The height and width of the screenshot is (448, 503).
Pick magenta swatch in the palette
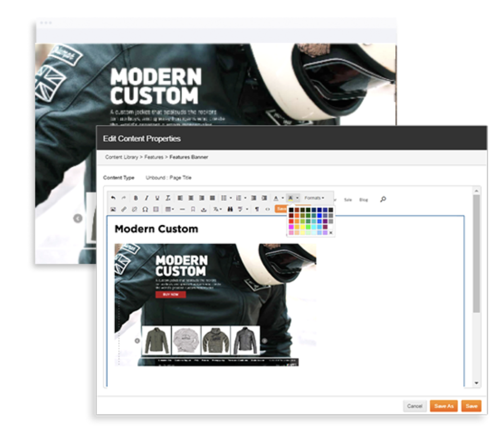point(291,227)
